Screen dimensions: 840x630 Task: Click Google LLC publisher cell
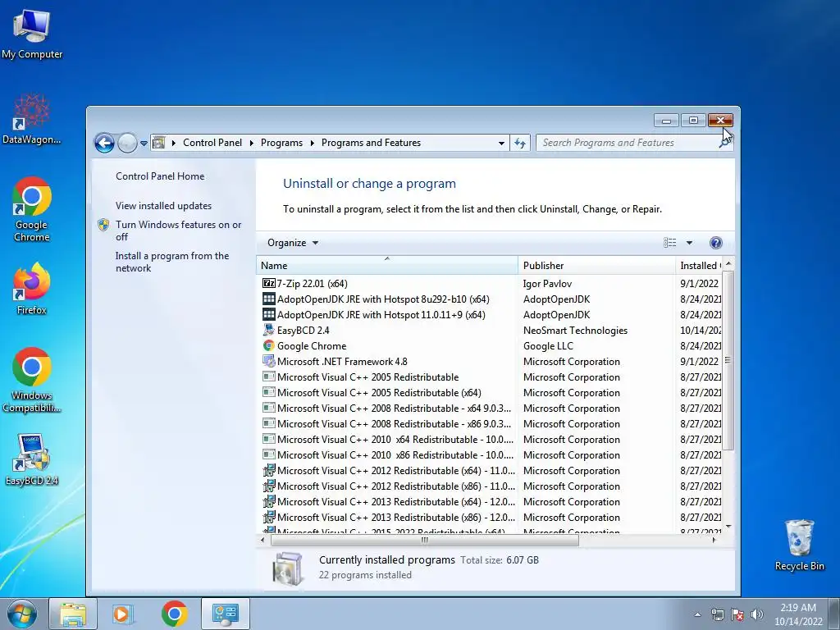[x=548, y=345]
